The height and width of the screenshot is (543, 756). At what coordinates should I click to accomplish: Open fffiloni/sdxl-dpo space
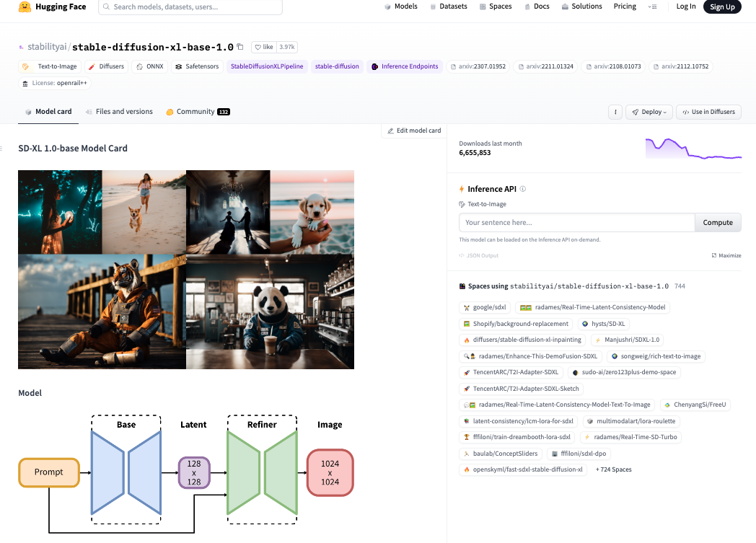click(579, 454)
